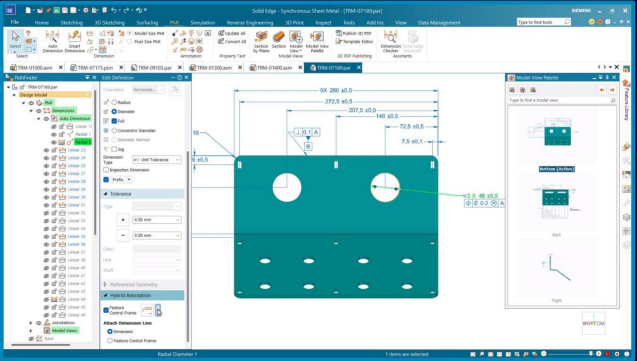
Task: Select the Radius radio option
Action: pyautogui.click(x=114, y=103)
